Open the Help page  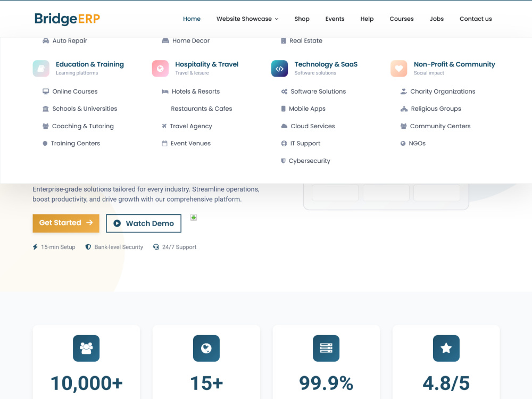pos(367,19)
